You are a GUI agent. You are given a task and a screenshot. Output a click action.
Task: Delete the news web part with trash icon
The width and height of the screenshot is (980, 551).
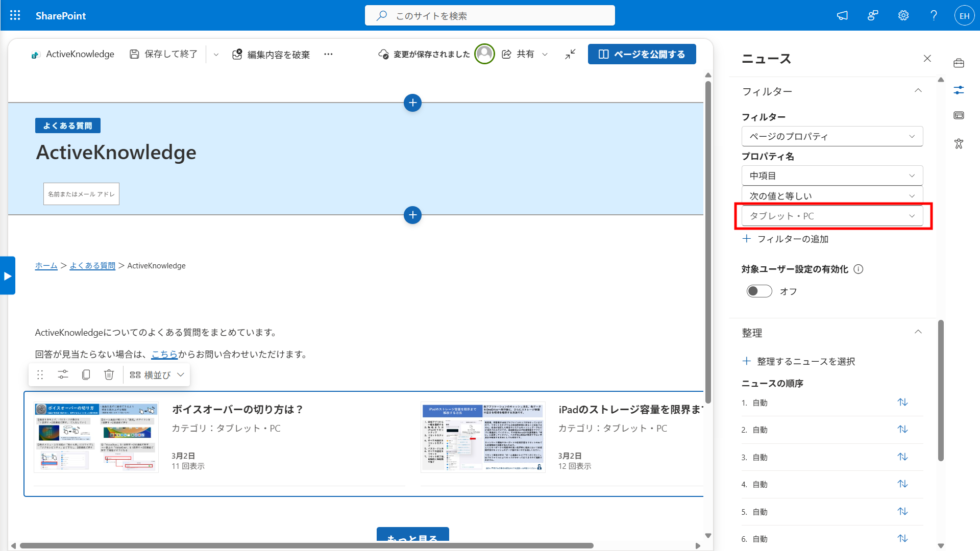point(109,375)
